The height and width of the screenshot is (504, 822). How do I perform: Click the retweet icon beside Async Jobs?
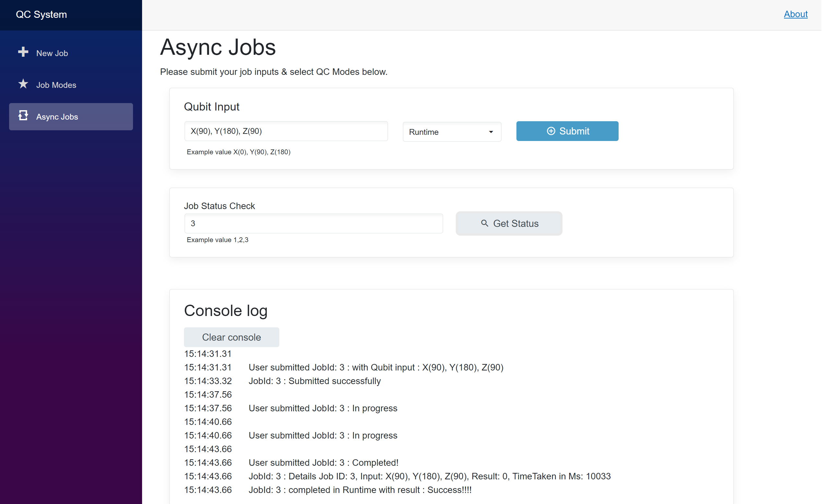tap(23, 115)
